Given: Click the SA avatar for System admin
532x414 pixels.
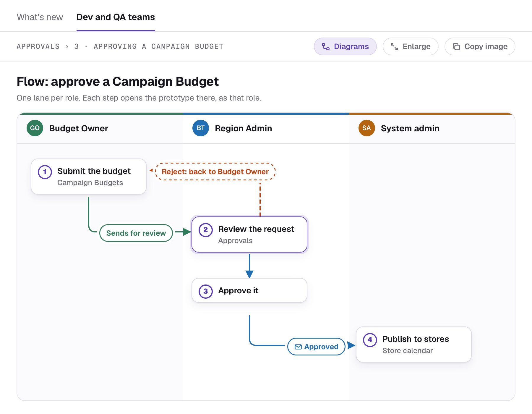Looking at the screenshot, I should [x=366, y=128].
